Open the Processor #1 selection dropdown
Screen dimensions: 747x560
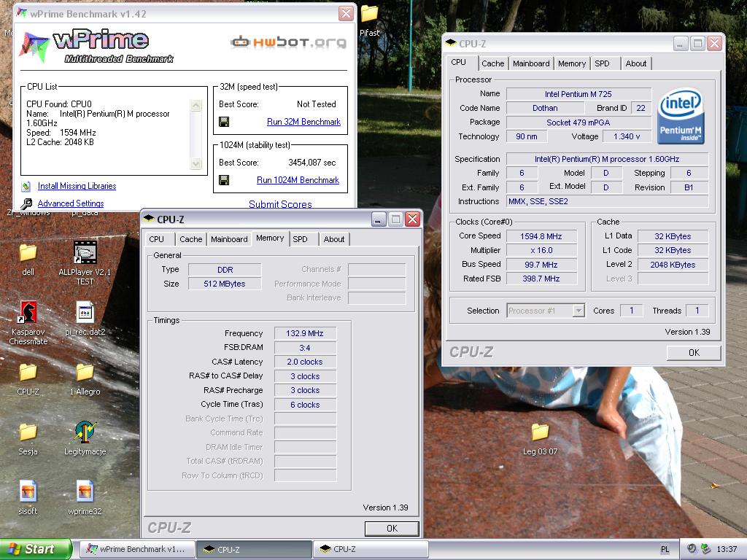(x=578, y=311)
